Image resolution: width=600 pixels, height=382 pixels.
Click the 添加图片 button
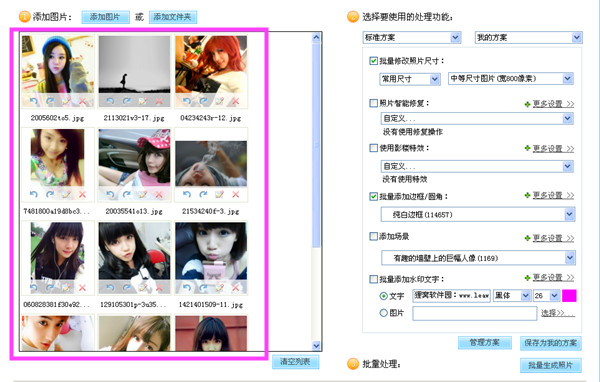105,17
